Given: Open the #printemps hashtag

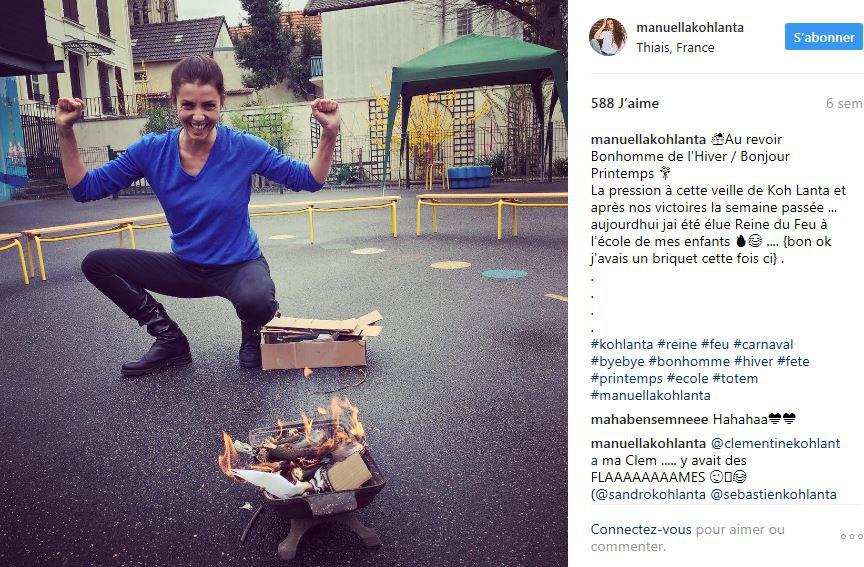Looking at the screenshot, I should pos(627,379).
